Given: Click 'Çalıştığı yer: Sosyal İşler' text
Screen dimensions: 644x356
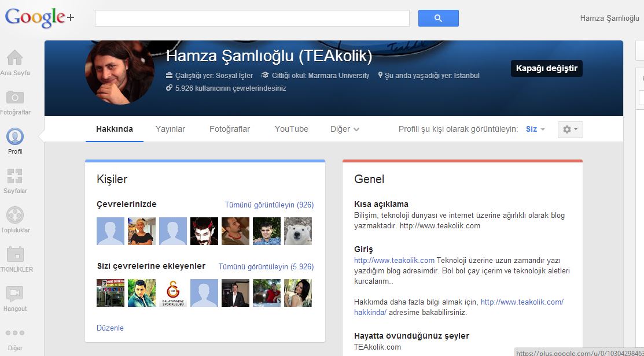Looking at the screenshot, I should (214, 76).
